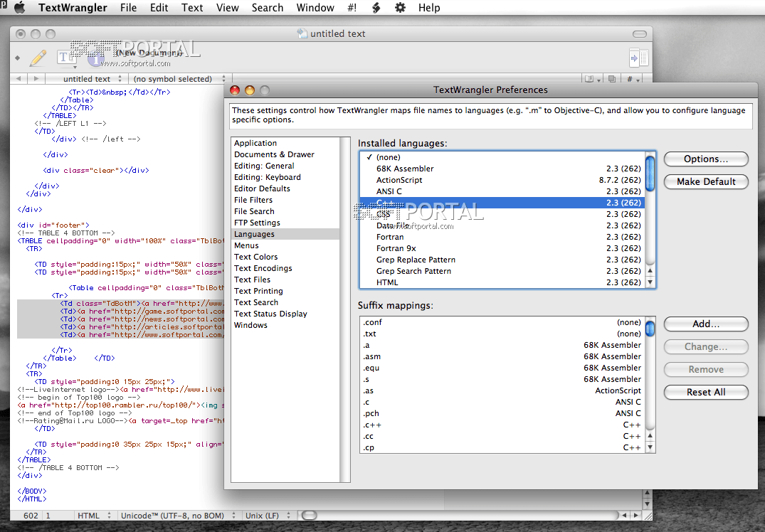Select ActionScript in installed languages list
Image resolution: width=765 pixels, height=532 pixels.
click(x=399, y=180)
